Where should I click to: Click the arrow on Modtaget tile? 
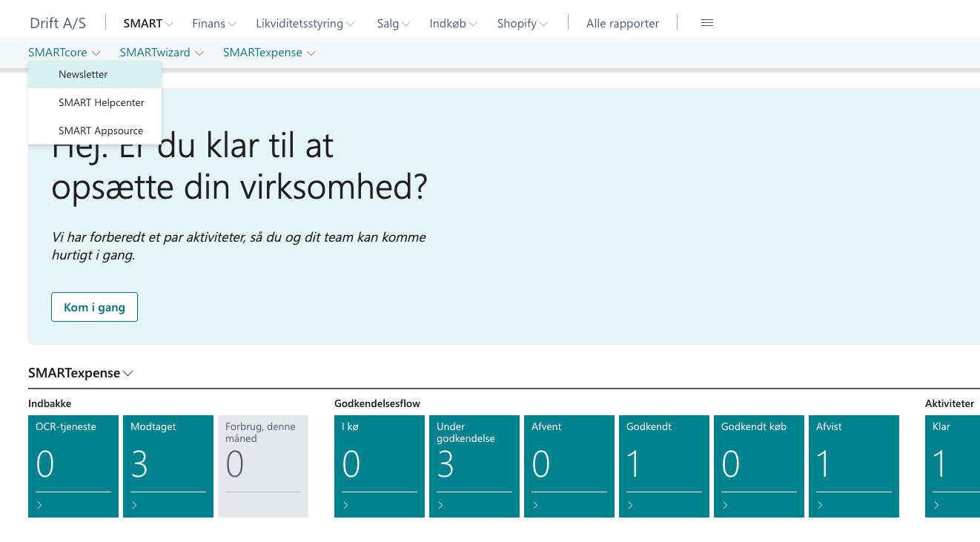135,505
